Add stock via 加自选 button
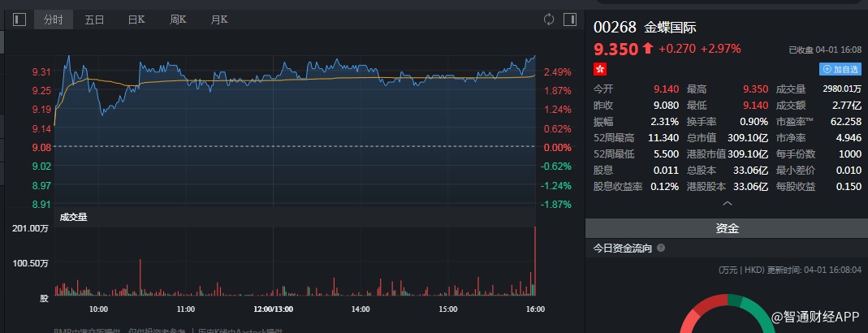Viewport: 868px width, 333px height. click(x=840, y=70)
